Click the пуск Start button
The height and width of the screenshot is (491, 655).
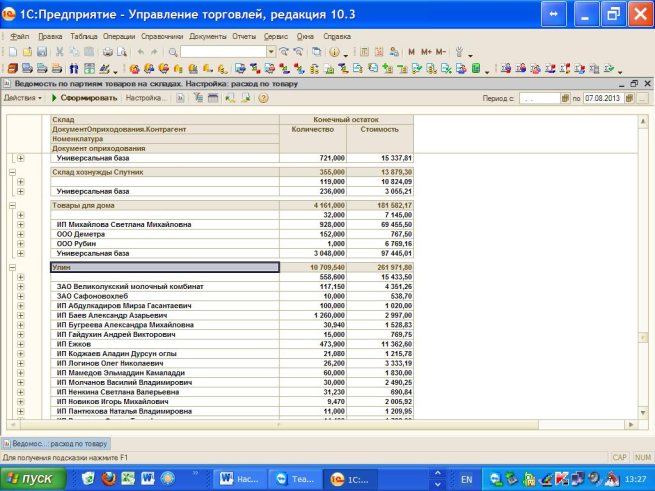[33, 479]
